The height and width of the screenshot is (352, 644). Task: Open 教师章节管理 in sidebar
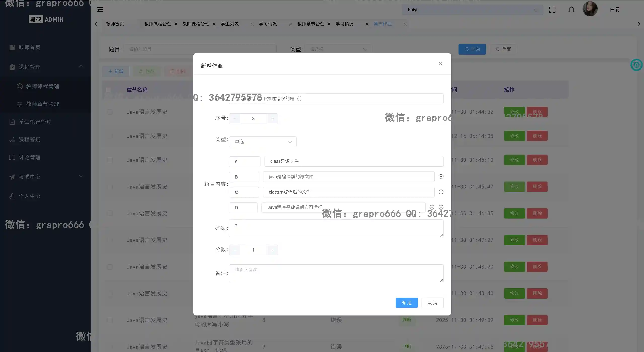(43, 104)
